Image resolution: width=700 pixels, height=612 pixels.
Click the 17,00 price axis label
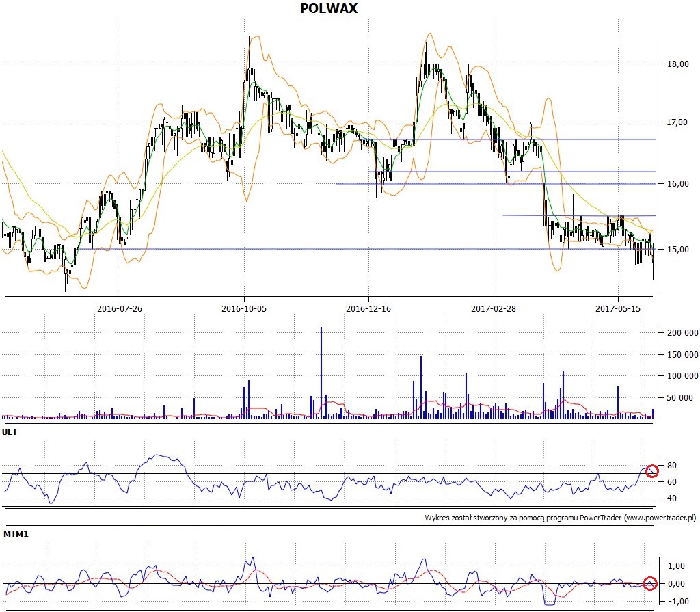[x=677, y=122]
